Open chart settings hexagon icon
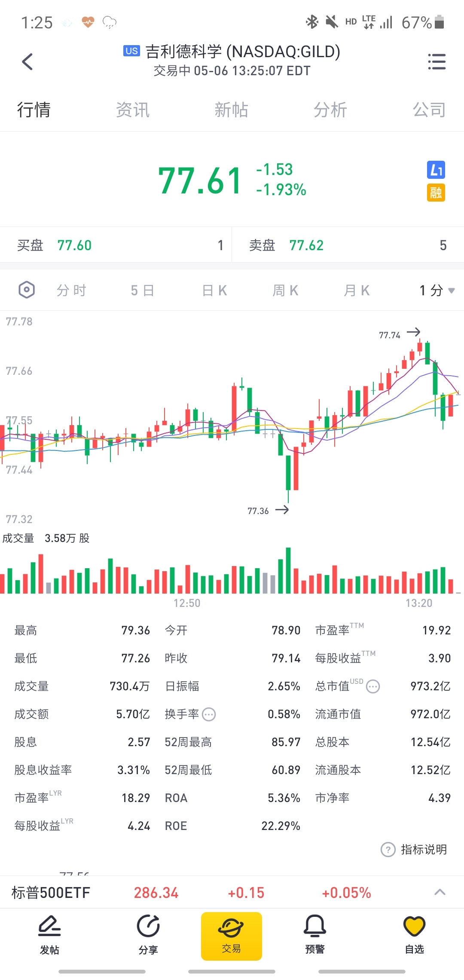The image size is (464, 980). 27,290
